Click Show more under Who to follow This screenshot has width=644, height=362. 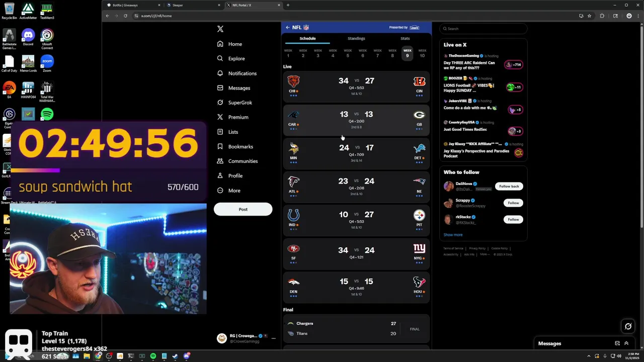tap(453, 235)
